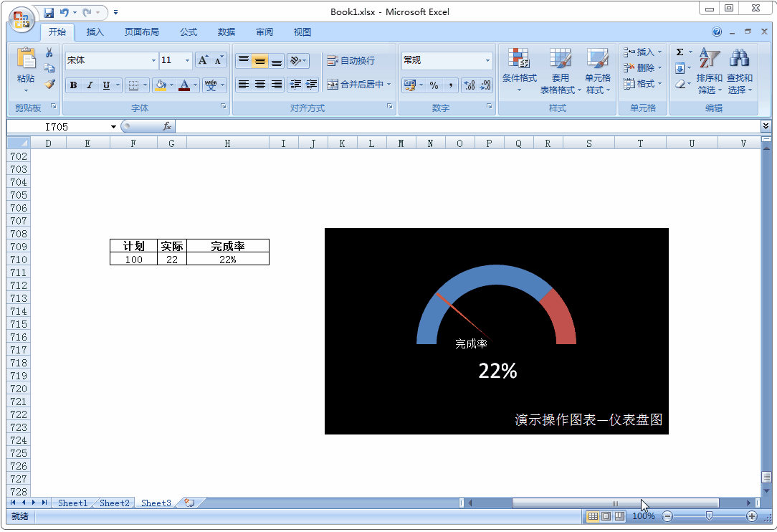Open text orientation options

(297, 60)
